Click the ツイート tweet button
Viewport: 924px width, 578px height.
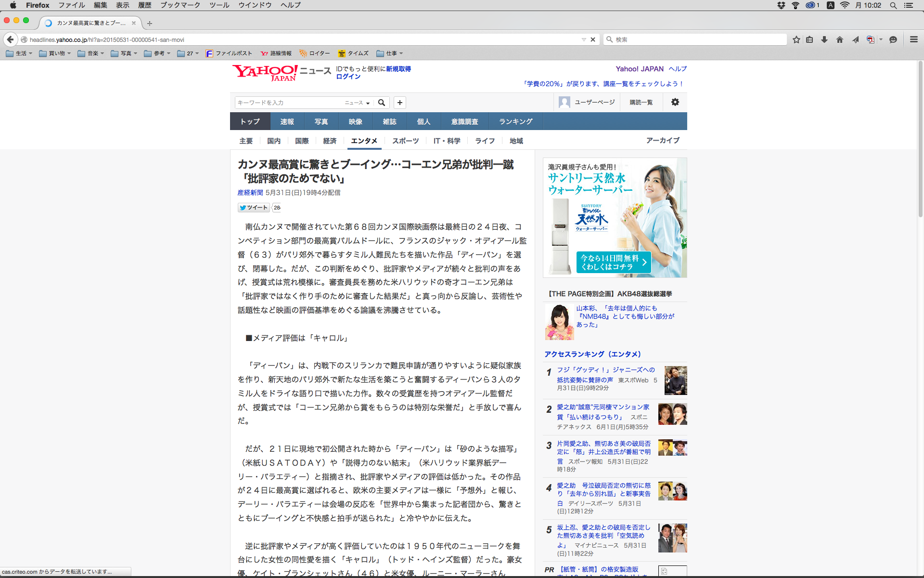point(254,208)
